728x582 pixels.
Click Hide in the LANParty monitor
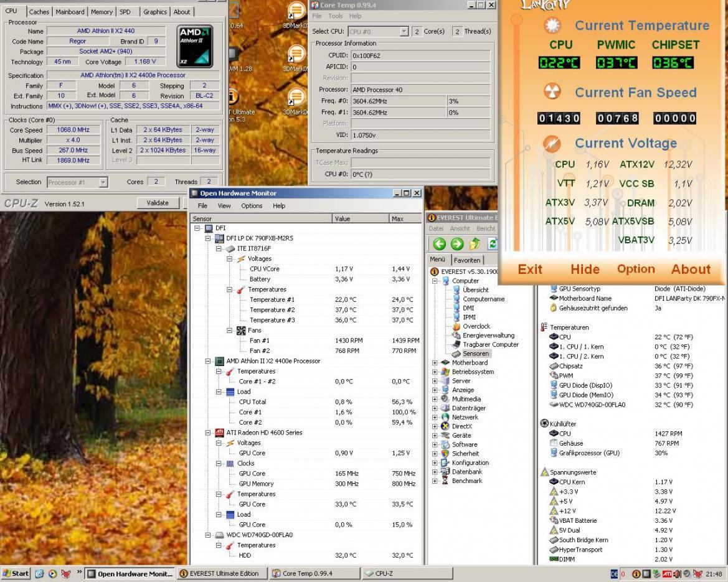(585, 269)
